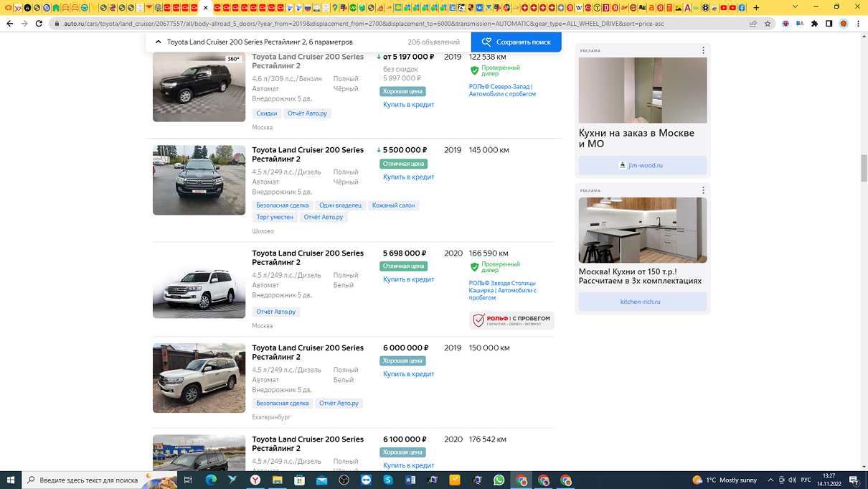This screenshot has height=489, width=868.
Task: Open the browser three-dot menu
Action: tap(858, 24)
